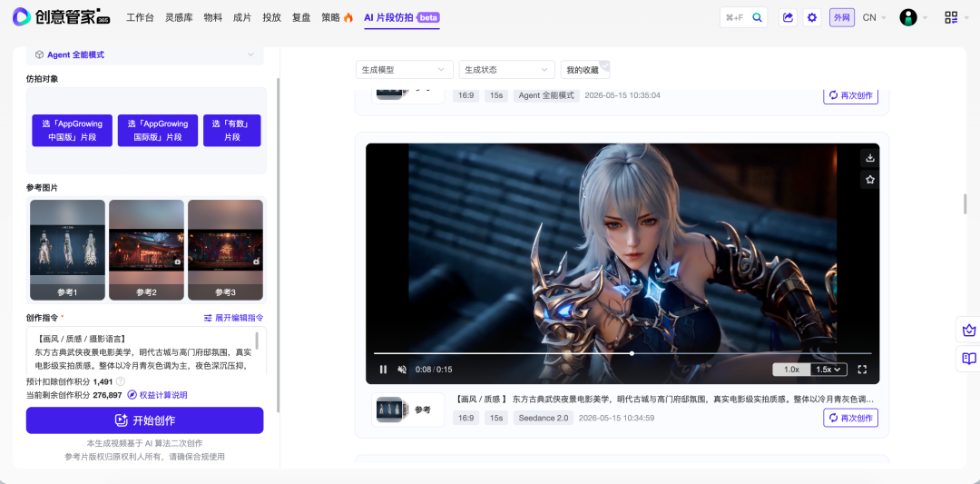The image size is (980, 484).
Task: Toggle the 我的收藏 filter checkbox
Action: (585, 70)
